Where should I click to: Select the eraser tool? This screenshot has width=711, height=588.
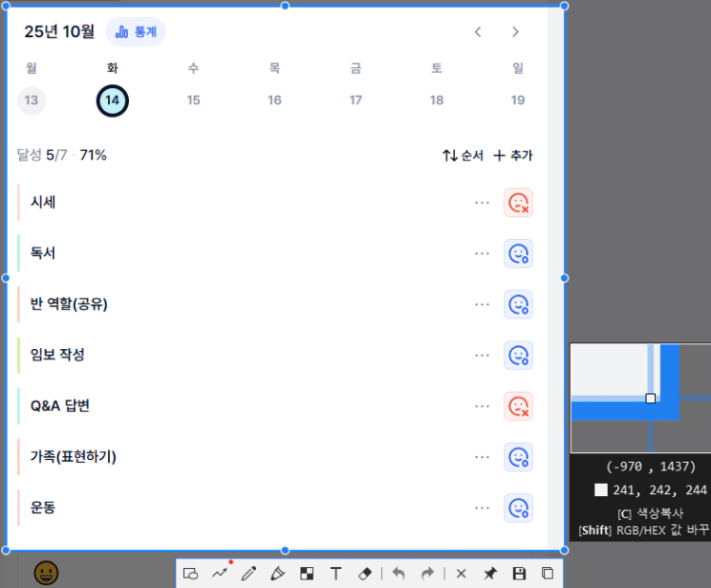(x=365, y=574)
